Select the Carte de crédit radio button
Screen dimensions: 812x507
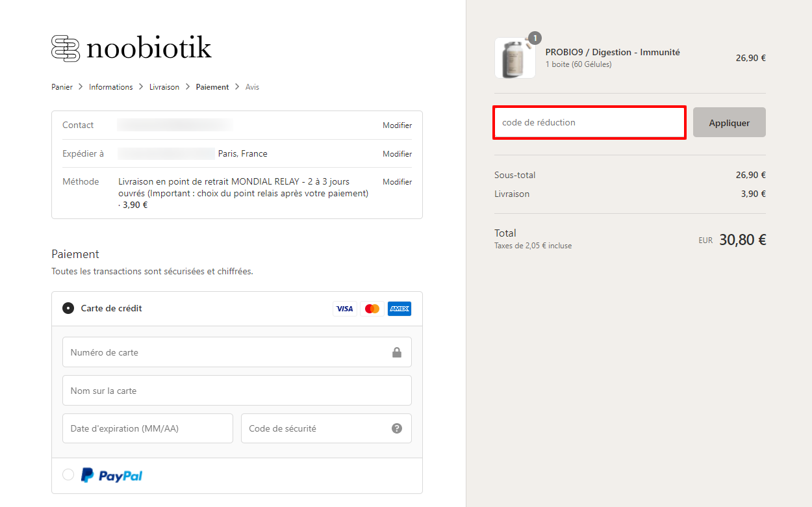pyautogui.click(x=68, y=309)
